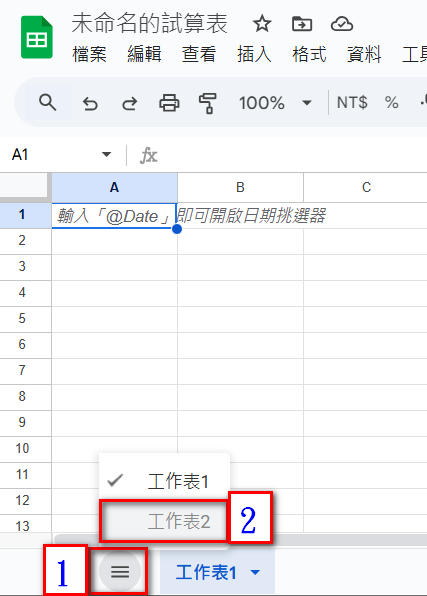The height and width of the screenshot is (596, 427).
Task: Click cell C5
Action: [x=366, y=319]
